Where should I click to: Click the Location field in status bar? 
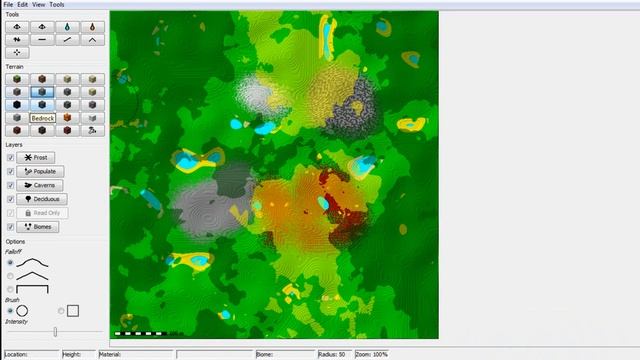tap(31, 354)
